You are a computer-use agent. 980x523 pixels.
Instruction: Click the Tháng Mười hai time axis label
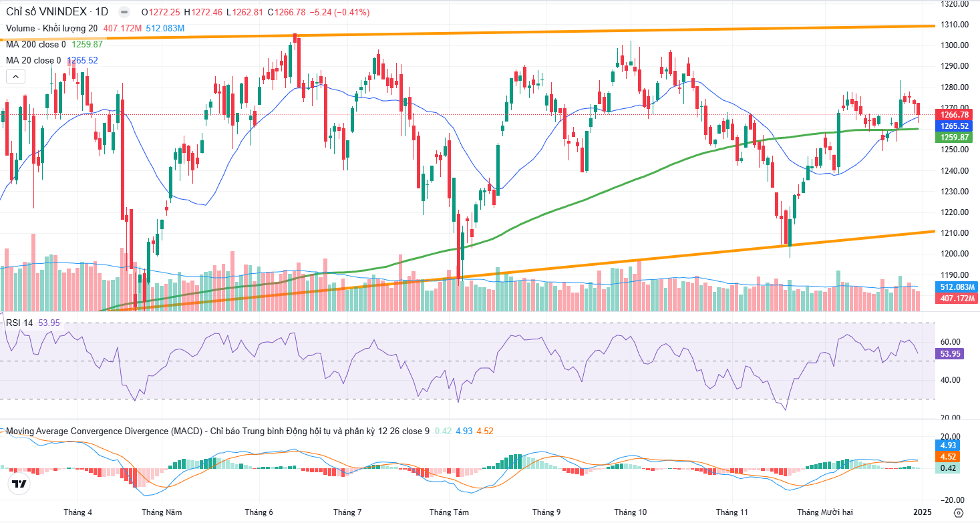click(824, 512)
